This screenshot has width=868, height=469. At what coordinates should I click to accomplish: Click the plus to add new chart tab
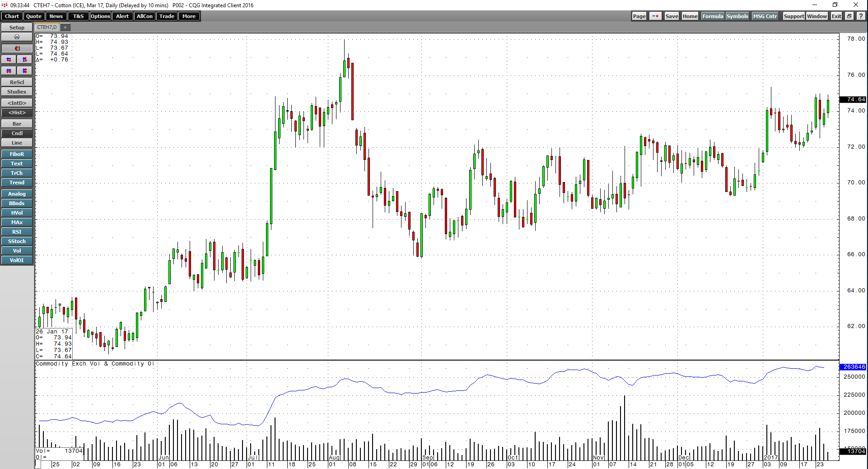pyautogui.click(x=65, y=27)
